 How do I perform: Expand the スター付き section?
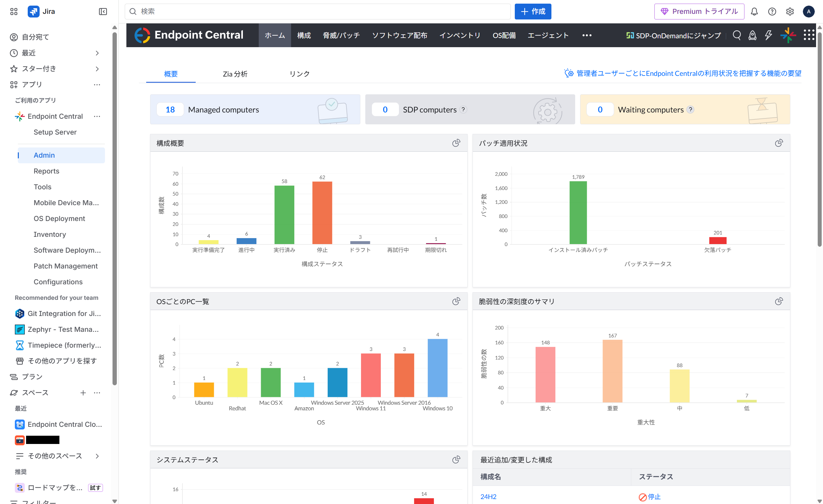97,69
